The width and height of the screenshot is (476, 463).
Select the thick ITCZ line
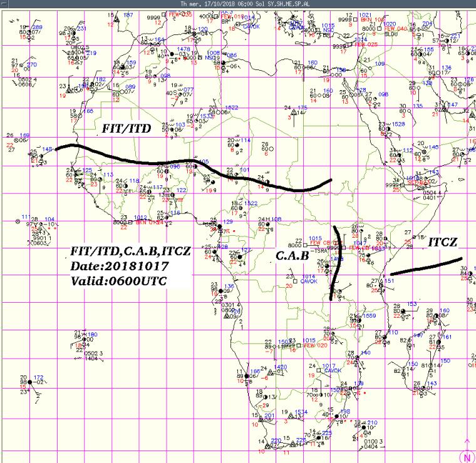pos(426,267)
